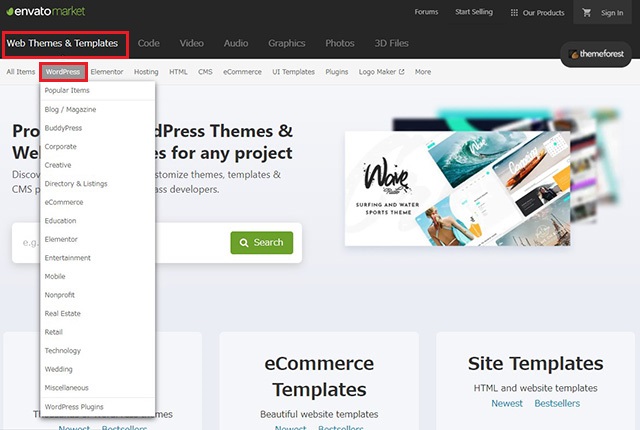Open the Plugins nav dropdown
The image size is (640, 430).
tap(337, 72)
